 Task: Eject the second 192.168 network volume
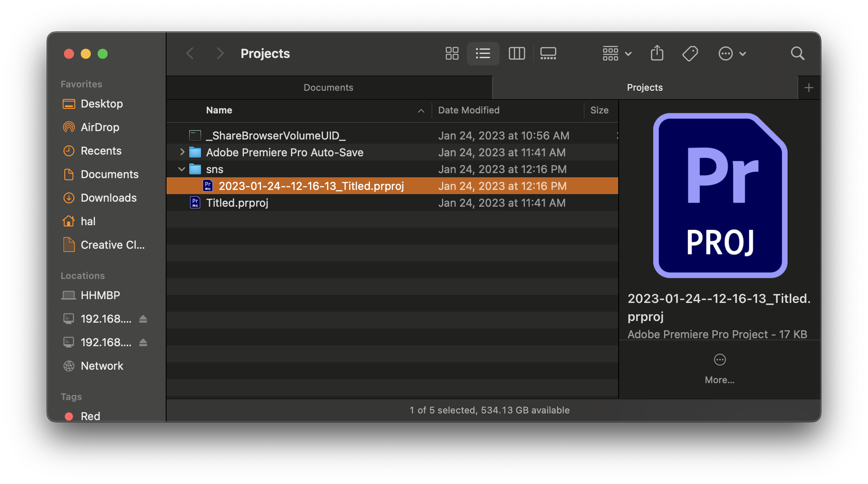(x=143, y=342)
